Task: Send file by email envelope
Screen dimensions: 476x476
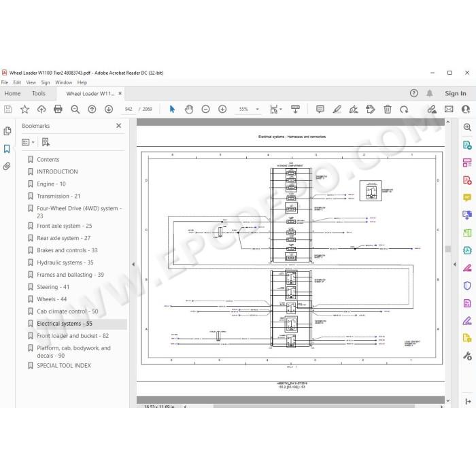Action: pos(449,109)
